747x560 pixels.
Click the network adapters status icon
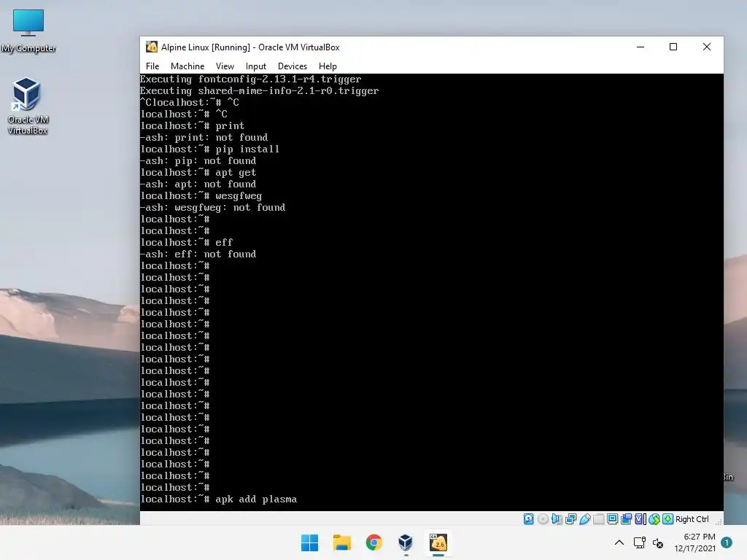pyautogui.click(x=570, y=519)
